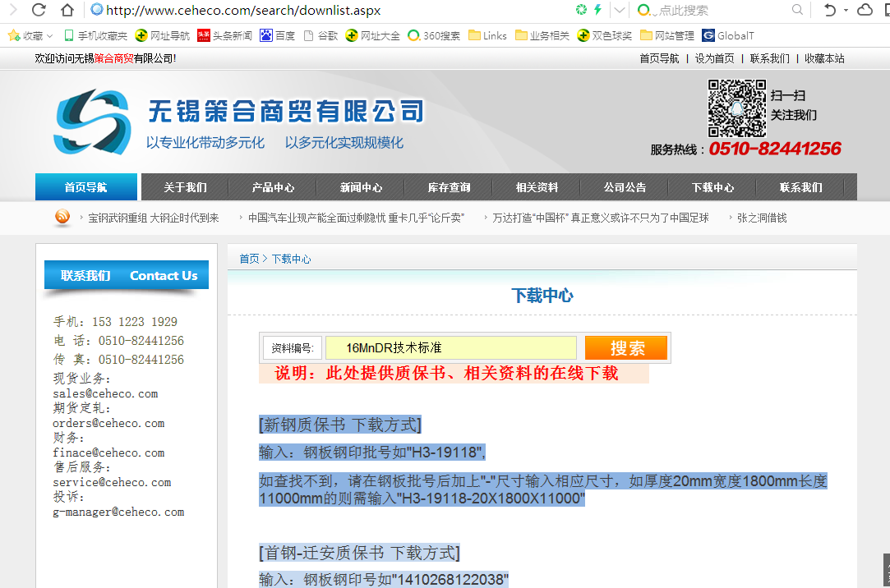Click the 设为首页 link at top
Image resolution: width=890 pixels, height=588 pixels.
pos(714,58)
